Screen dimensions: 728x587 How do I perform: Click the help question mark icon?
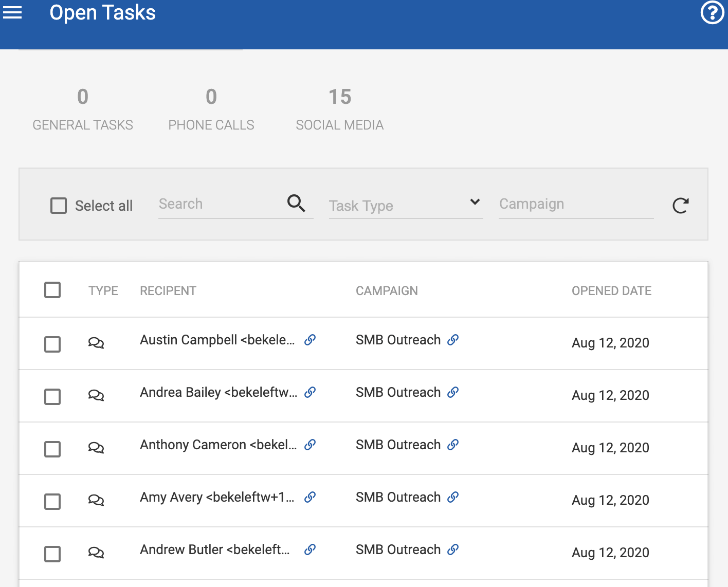tap(712, 12)
